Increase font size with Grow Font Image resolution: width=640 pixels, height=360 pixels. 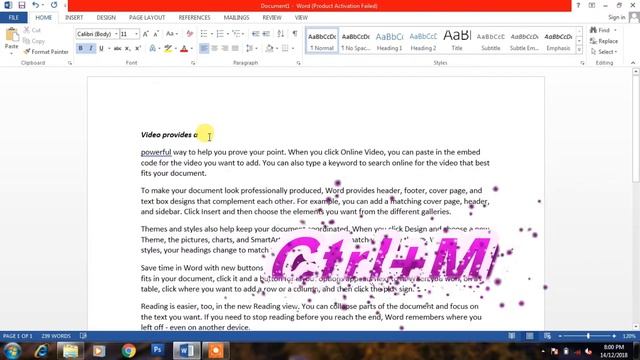click(x=146, y=34)
